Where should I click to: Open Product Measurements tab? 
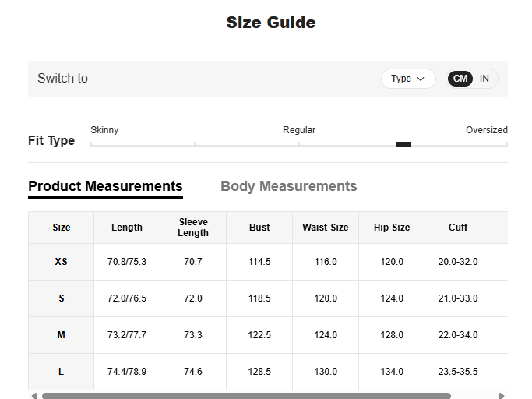coord(105,186)
